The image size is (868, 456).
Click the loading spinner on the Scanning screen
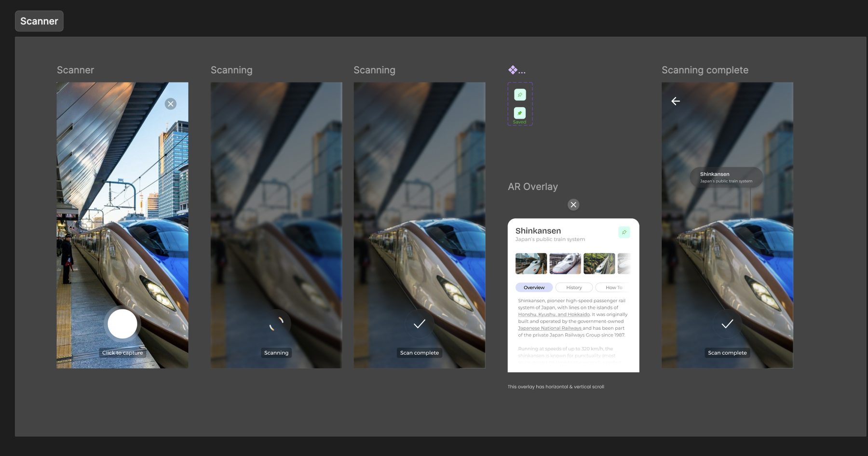(x=276, y=324)
